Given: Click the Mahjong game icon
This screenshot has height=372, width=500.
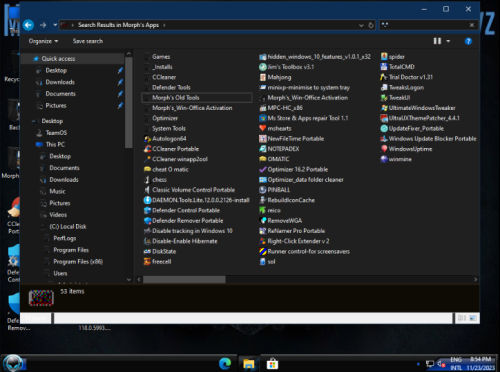Looking at the screenshot, I should coord(263,77).
